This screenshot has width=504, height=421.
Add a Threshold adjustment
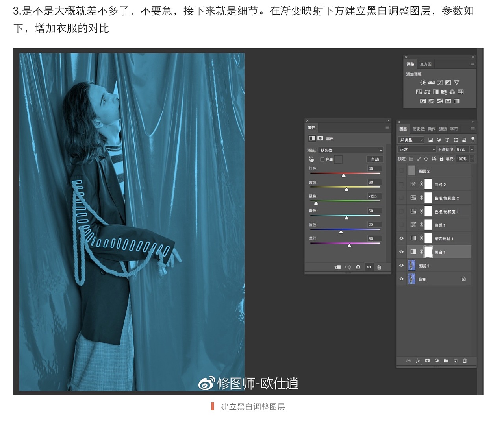[440, 101]
